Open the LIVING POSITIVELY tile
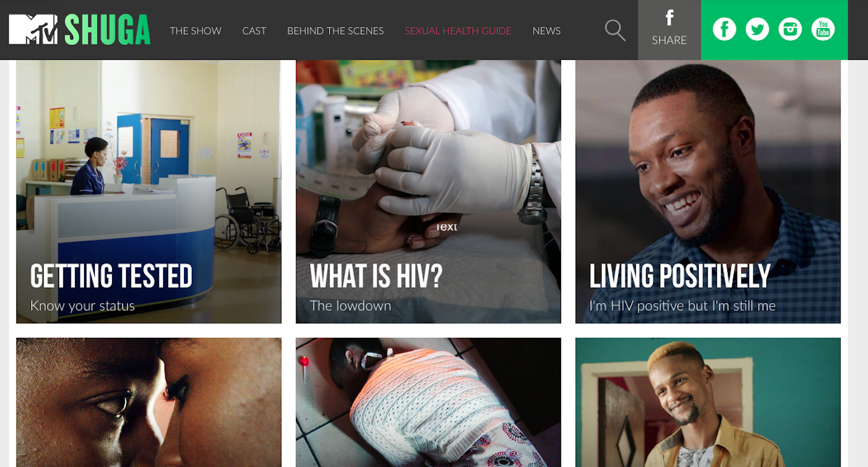The height and width of the screenshot is (467, 868). click(x=708, y=191)
